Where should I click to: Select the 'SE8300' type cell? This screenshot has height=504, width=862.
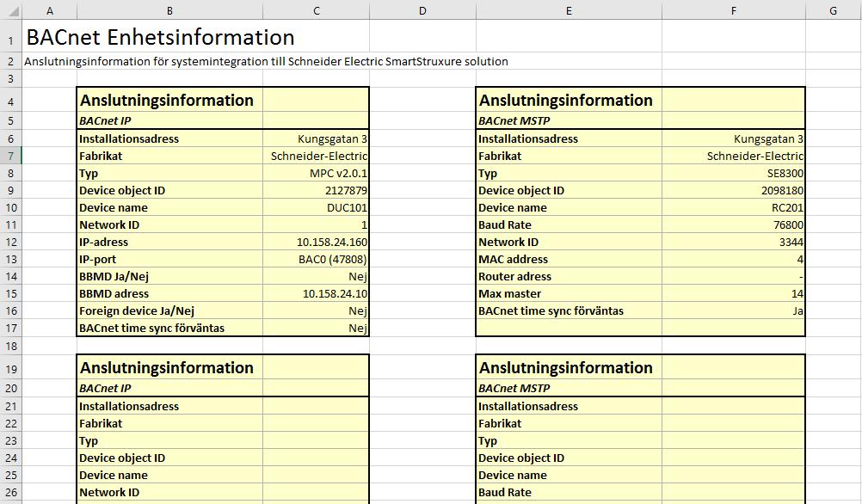(734, 174)
